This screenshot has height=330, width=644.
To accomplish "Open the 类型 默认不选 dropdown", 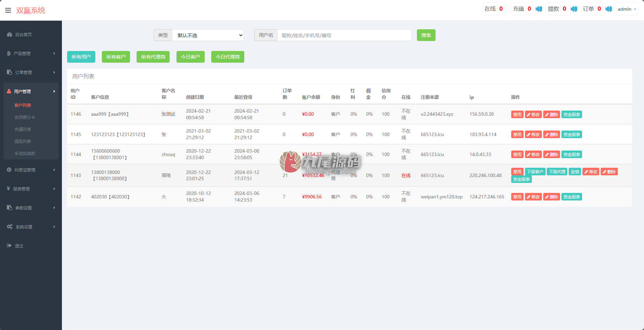I will coord(208,35).
